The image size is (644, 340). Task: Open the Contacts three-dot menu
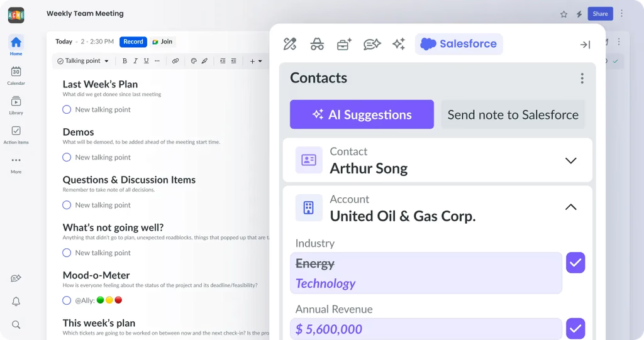pyautogui.click(x=582, y=79)
